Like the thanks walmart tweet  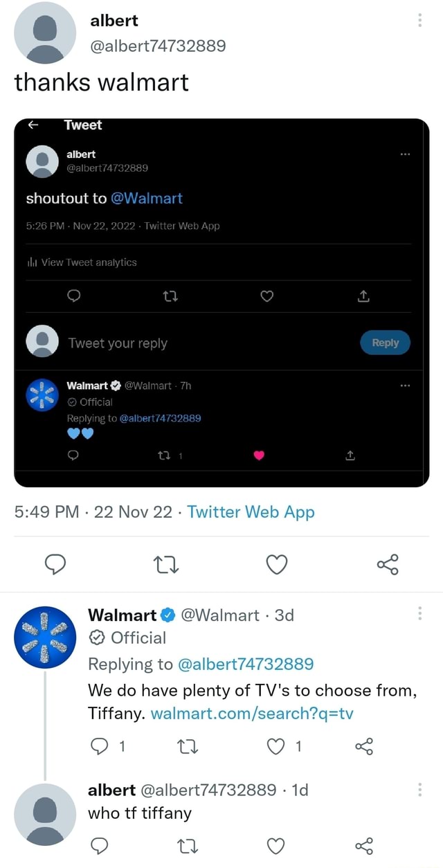pyautogui.click(x=276, y=564)
